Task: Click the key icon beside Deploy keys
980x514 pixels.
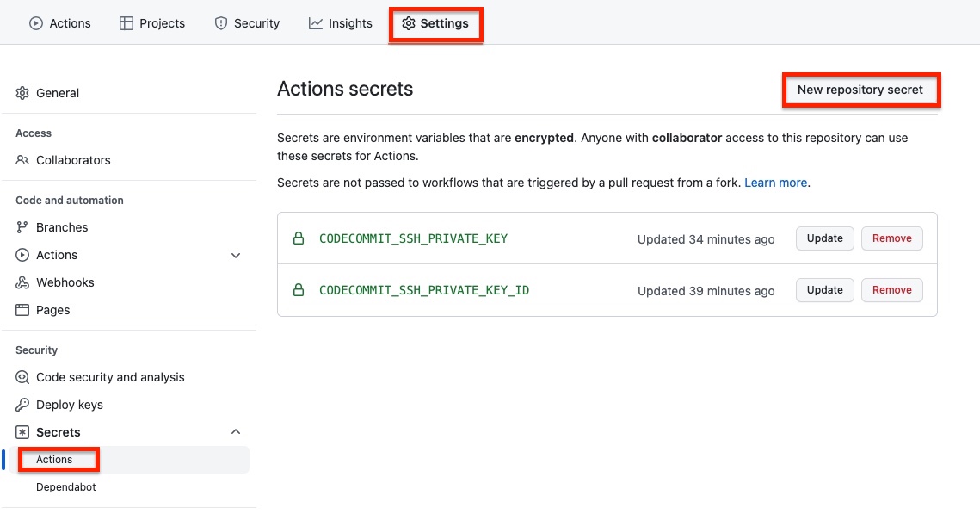Action: [x=22, y=405]
